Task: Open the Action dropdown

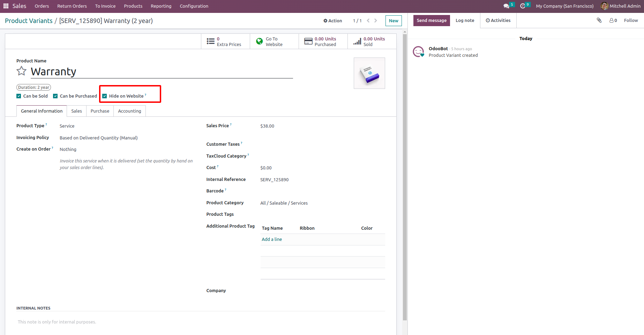Action: tap(332, 21)
